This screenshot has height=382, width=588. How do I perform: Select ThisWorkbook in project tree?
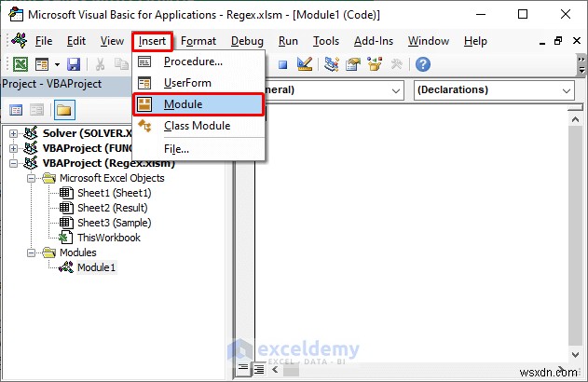pyautogui.click(x=109, y=238)
